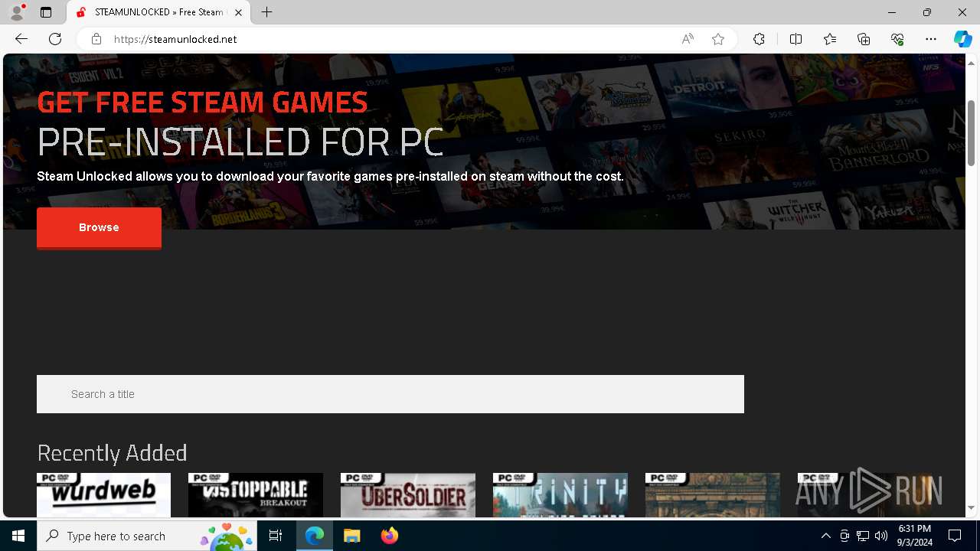980x551 pixels.
Task: Click the taskbar search box
Action: (147, 536)
